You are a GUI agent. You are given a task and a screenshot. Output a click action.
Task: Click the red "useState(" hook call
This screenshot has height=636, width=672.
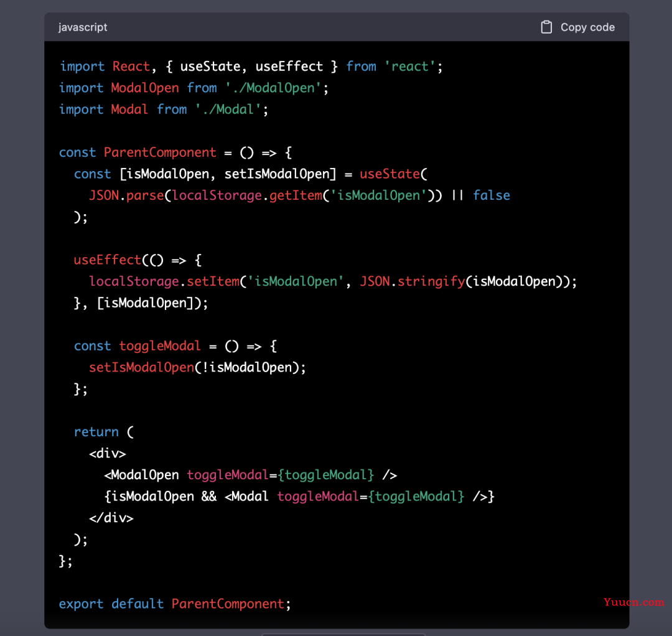[393, 174]
